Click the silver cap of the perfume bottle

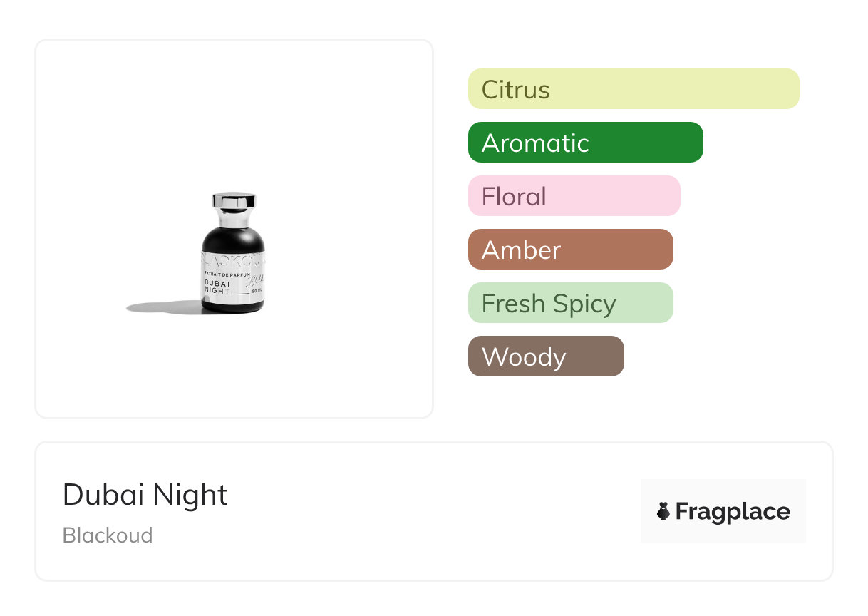tap(234, 201)
